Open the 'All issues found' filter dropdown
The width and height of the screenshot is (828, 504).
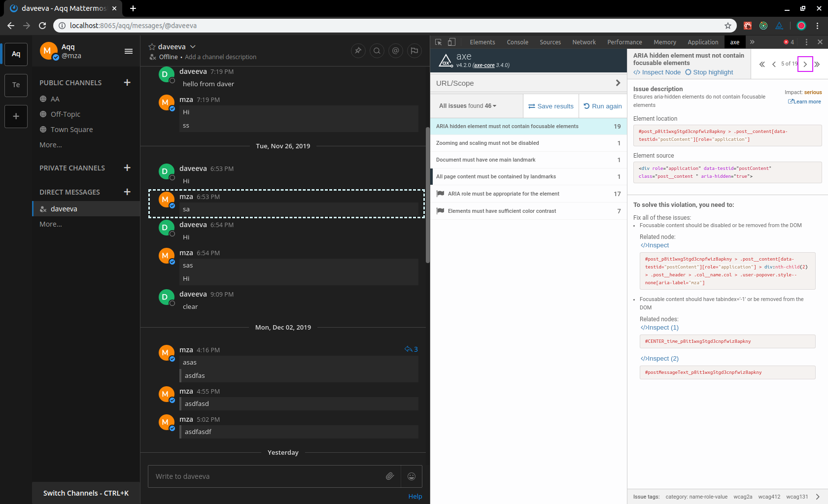467,105
